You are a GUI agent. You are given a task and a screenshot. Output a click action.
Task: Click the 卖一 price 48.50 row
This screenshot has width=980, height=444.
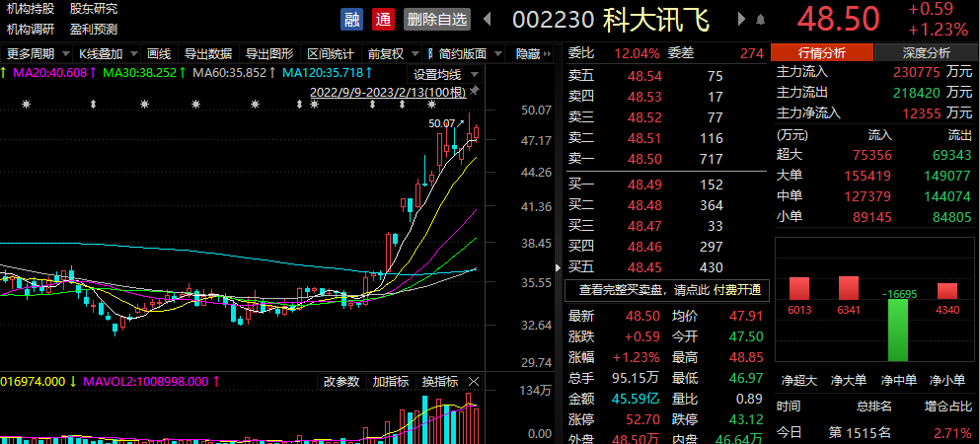pyautogui.click(x=665, y=159)
